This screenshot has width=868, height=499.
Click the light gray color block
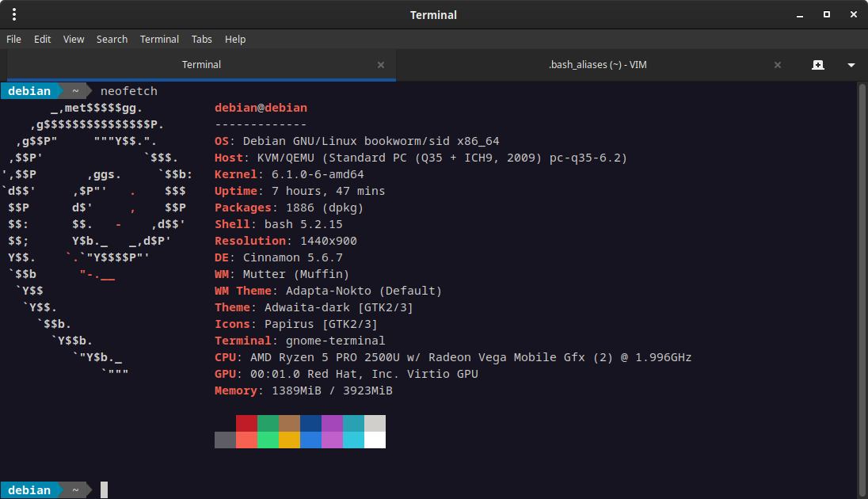click(375, 423)
